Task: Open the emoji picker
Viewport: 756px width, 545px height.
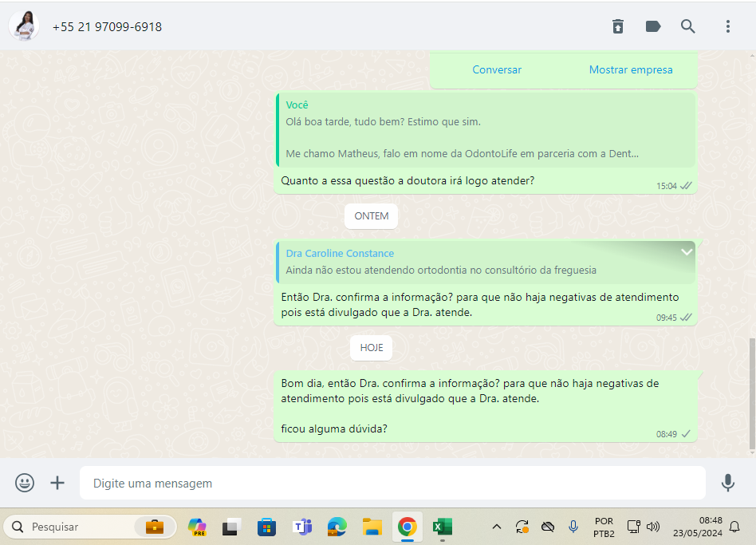Action: coord(25,483)
